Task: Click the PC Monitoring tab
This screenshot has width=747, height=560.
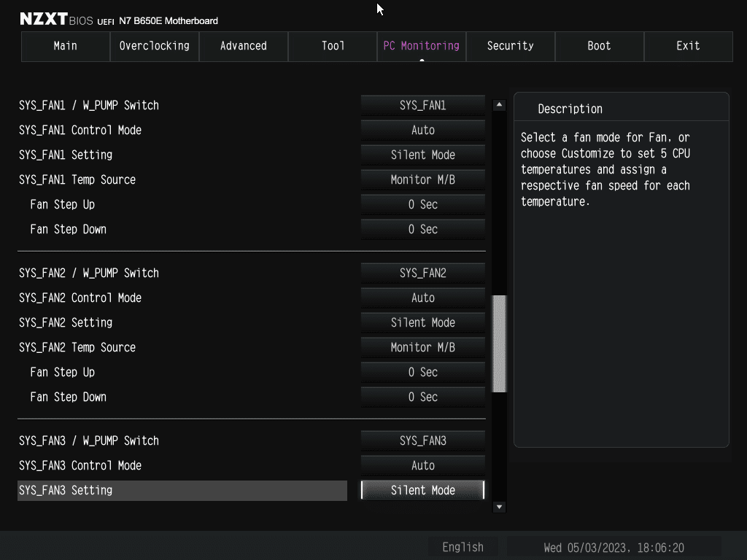Action: pyautogui.click(x=422, y=46)
